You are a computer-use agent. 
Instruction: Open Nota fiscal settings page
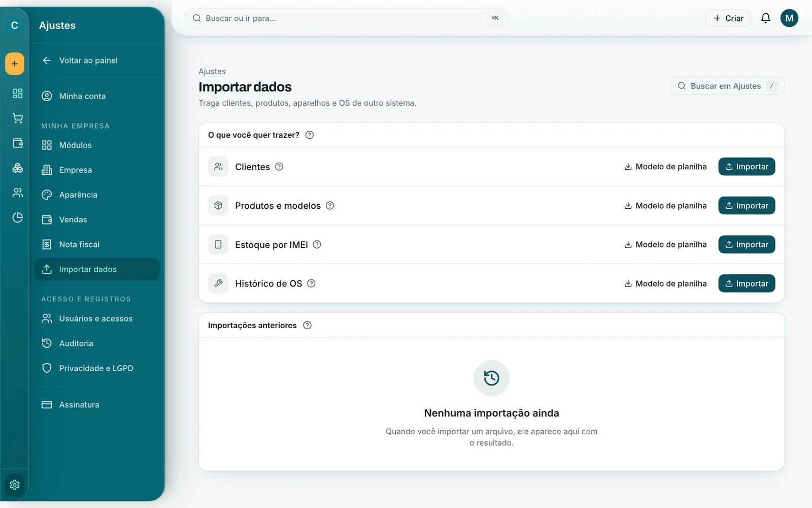(x=97, y=244)
